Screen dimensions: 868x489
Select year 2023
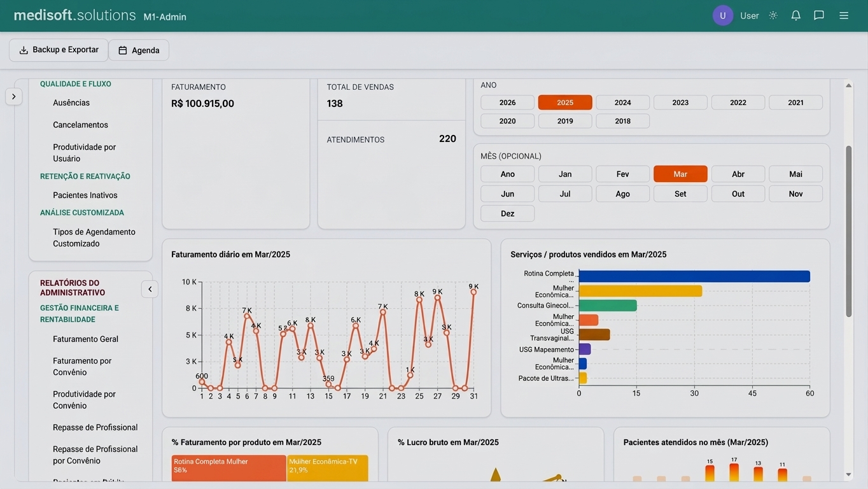tap(680, 103)
